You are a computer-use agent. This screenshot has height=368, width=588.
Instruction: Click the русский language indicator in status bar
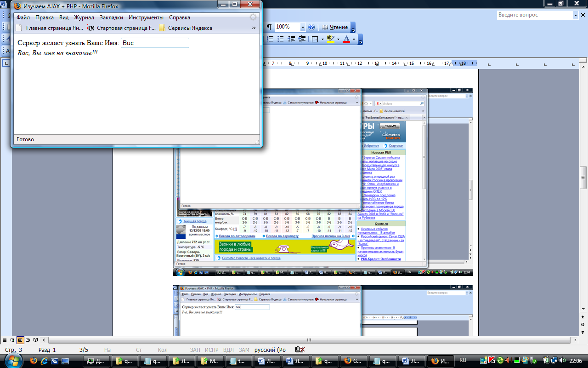(270, 350)
